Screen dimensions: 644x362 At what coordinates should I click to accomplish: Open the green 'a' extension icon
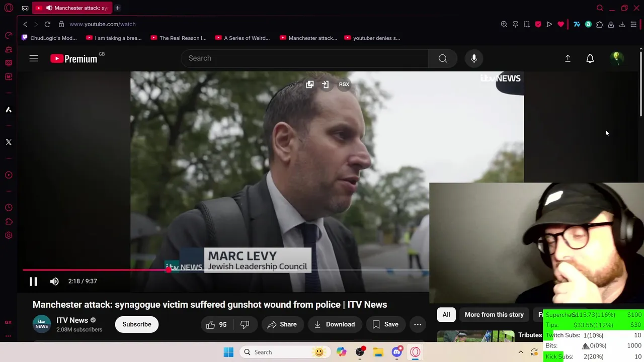click(x=588, y=24)
